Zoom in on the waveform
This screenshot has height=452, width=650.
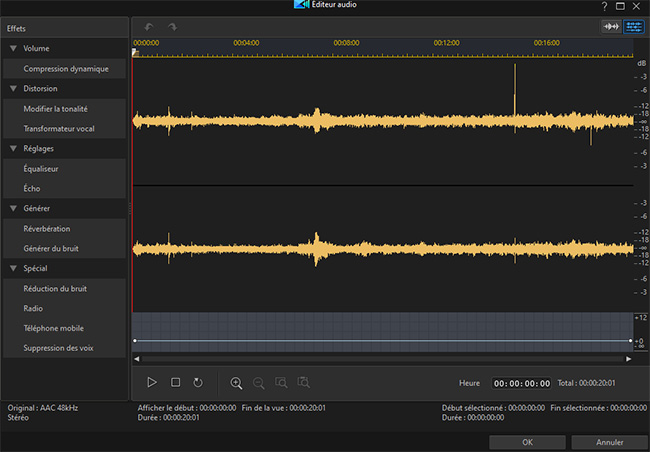[x=236, y=382]
